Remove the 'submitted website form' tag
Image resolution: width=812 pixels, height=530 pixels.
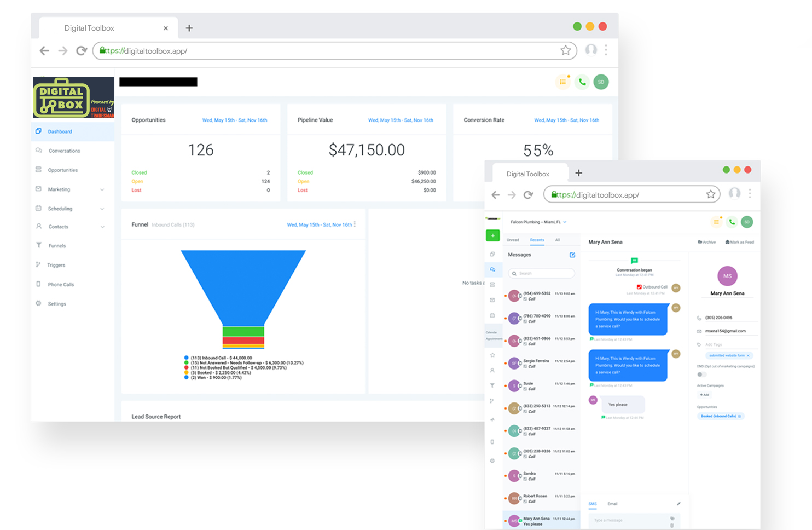click(x=748, y=355)
